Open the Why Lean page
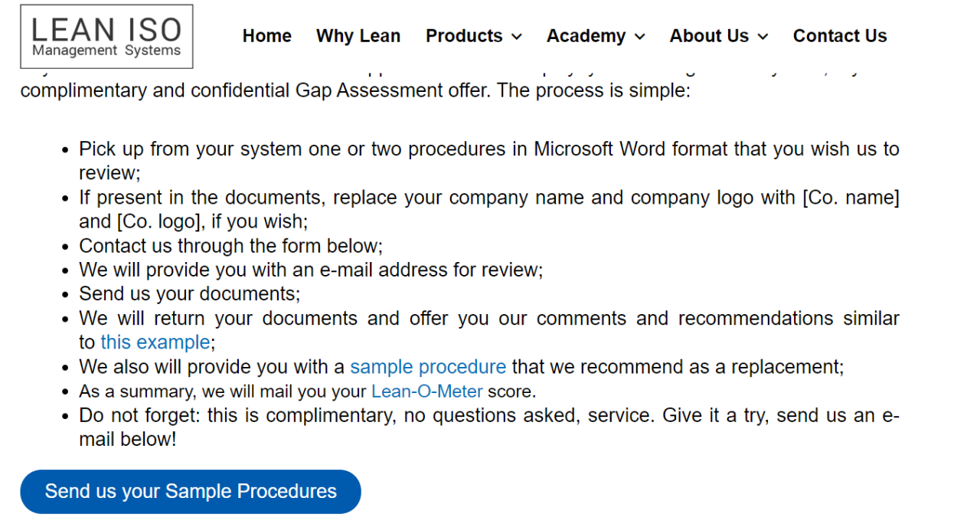980x524 pixels. (358, 36)
